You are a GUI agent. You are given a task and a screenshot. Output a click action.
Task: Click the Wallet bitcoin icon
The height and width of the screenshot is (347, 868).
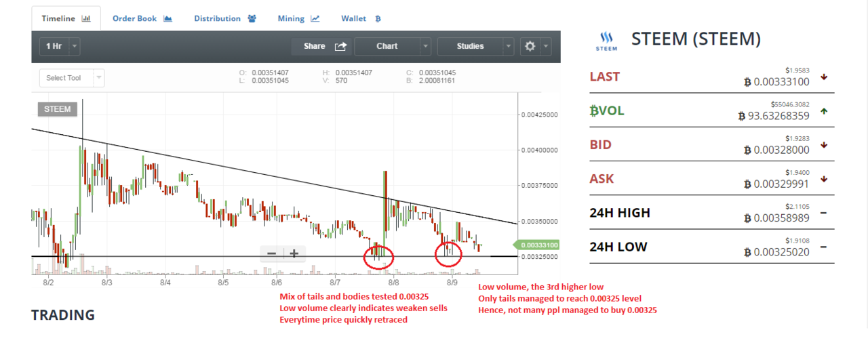[378, 19]
